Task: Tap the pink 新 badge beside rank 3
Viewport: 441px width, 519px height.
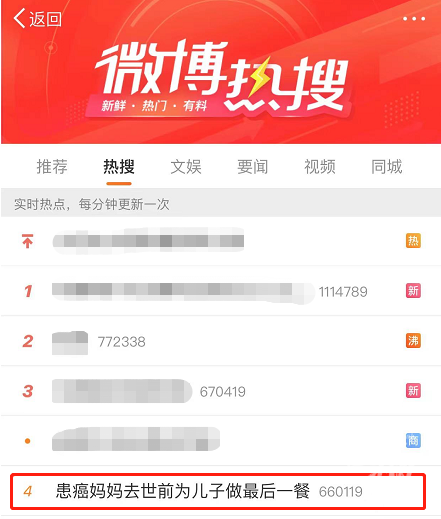Action: [x=413, y=391]
